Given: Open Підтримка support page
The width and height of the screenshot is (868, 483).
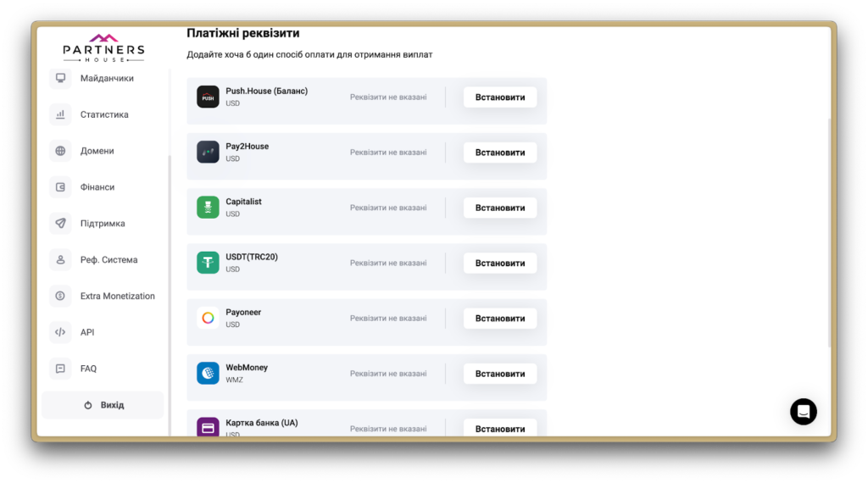Looking at the screenshot, I should 102,224.
